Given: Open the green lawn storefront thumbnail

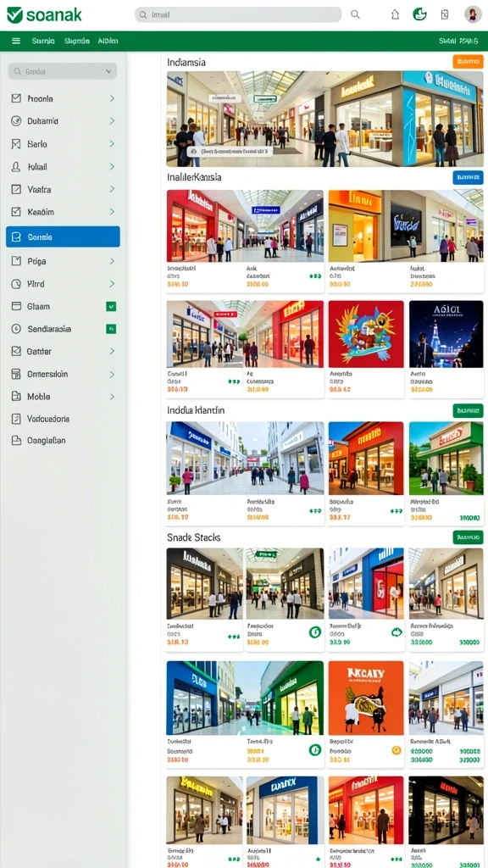Looking at the screenshot, I should click(446, 458).
